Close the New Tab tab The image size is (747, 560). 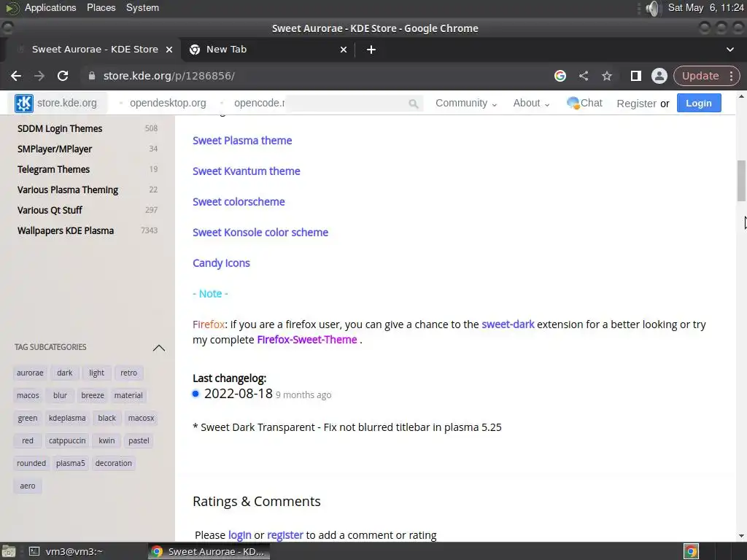pos(344,50)
